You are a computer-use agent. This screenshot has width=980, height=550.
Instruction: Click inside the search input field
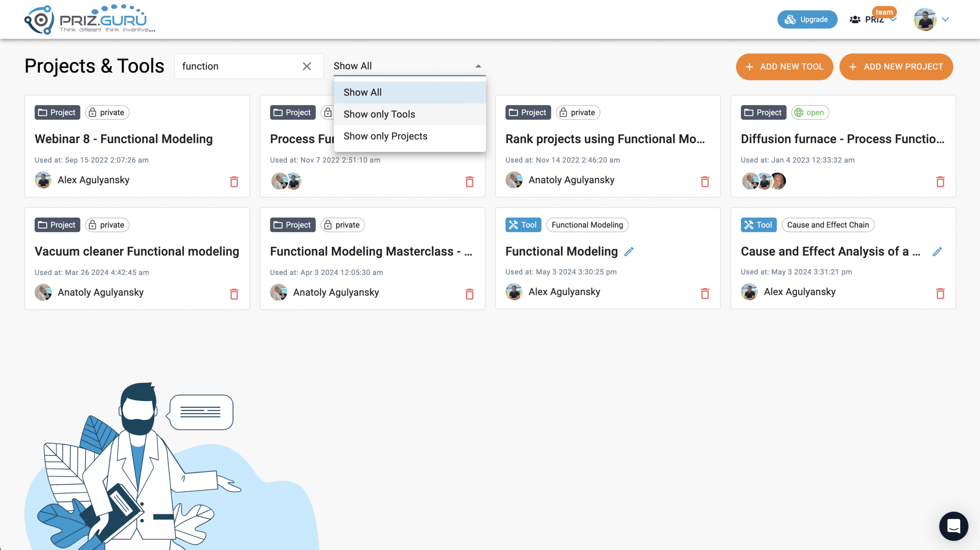pos(237,66)
